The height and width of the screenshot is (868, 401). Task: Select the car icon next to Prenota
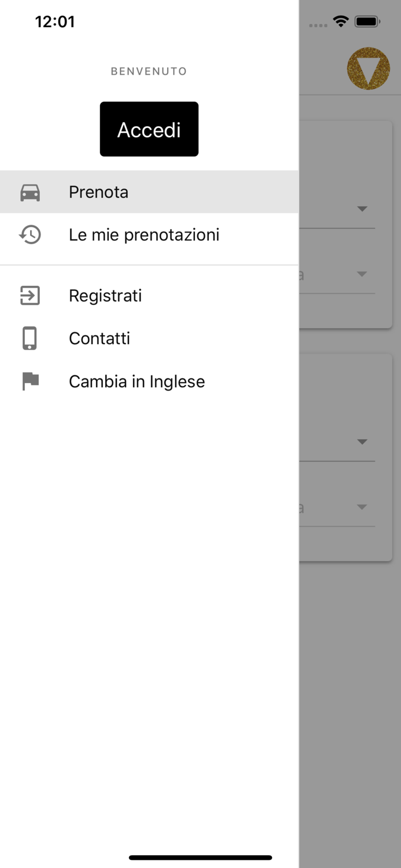coord(30,192)
